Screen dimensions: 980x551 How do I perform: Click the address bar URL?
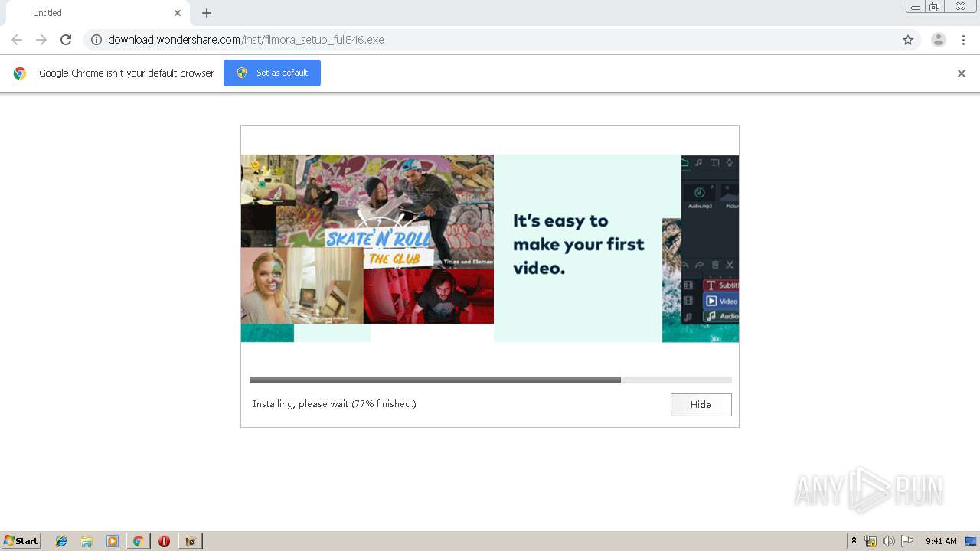click(x=246, y=40)
